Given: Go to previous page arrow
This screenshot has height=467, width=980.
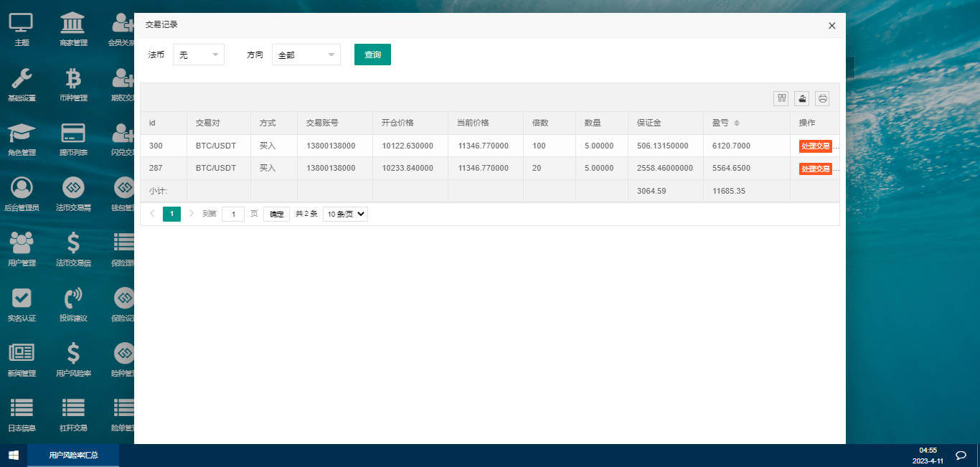Looking at the screenshot, I should 151,213.
